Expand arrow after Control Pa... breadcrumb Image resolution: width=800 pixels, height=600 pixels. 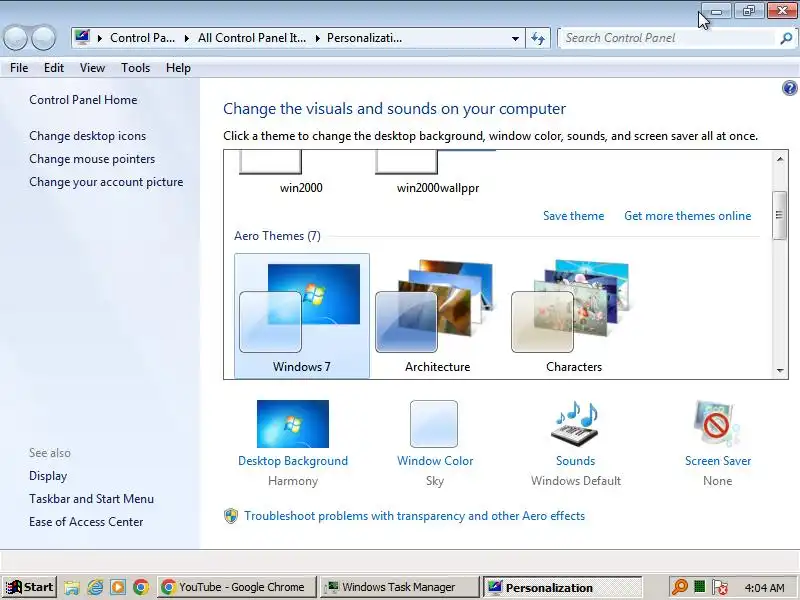pyautogui.click(x=187, y=38)
